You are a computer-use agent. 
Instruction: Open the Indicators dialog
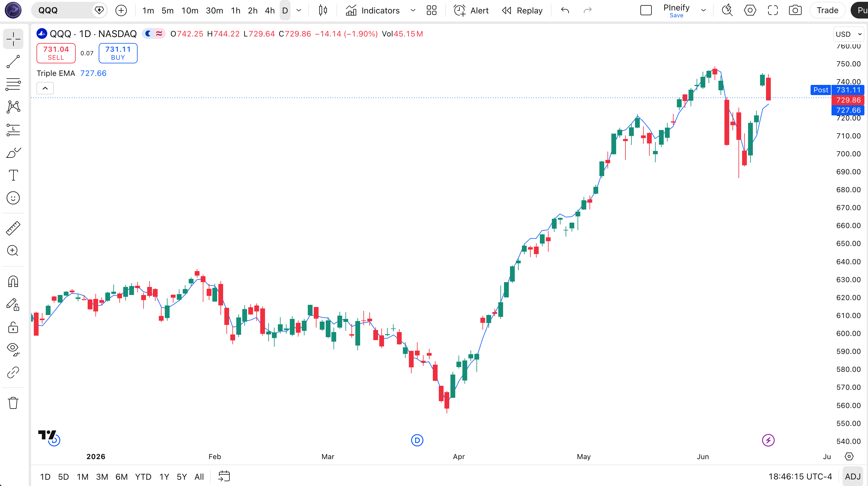[x=373, y=10]
